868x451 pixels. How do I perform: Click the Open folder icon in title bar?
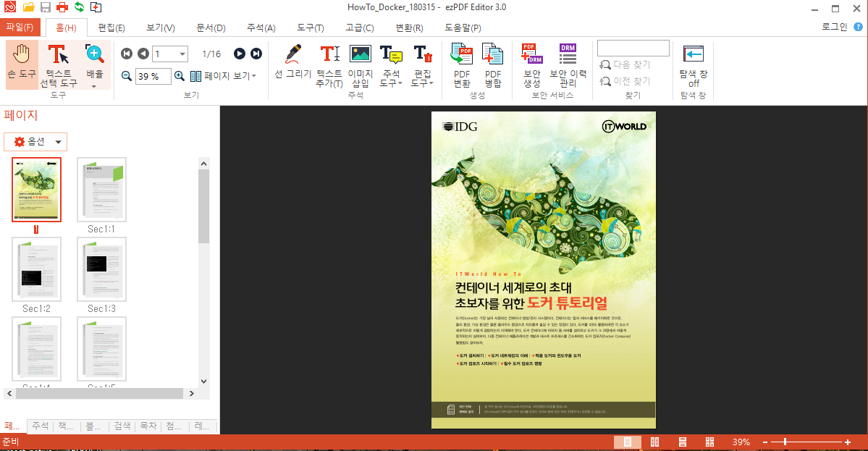tap(28, 7)
